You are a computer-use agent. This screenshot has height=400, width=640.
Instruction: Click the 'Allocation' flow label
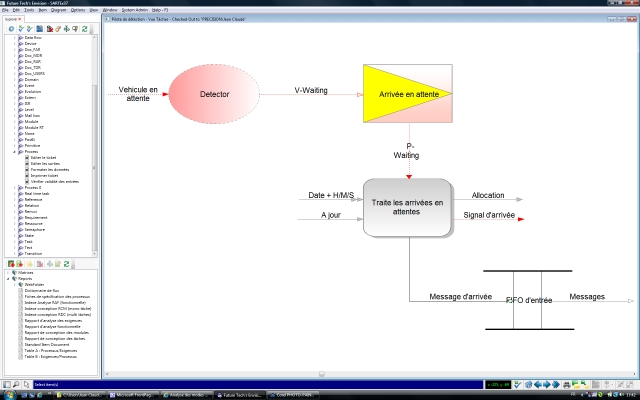(488, 195)
